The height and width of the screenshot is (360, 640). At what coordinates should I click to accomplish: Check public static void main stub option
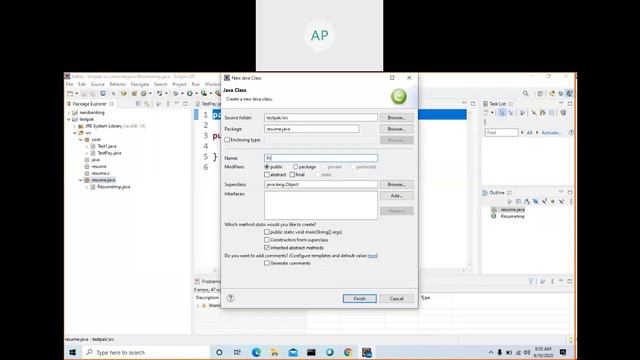267,232
